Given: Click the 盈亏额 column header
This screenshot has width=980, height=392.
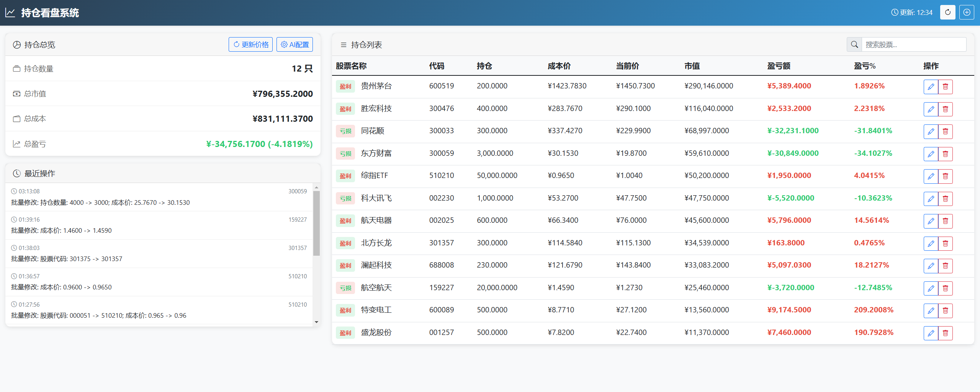Looking at the screenshot, I should point(779,66).
